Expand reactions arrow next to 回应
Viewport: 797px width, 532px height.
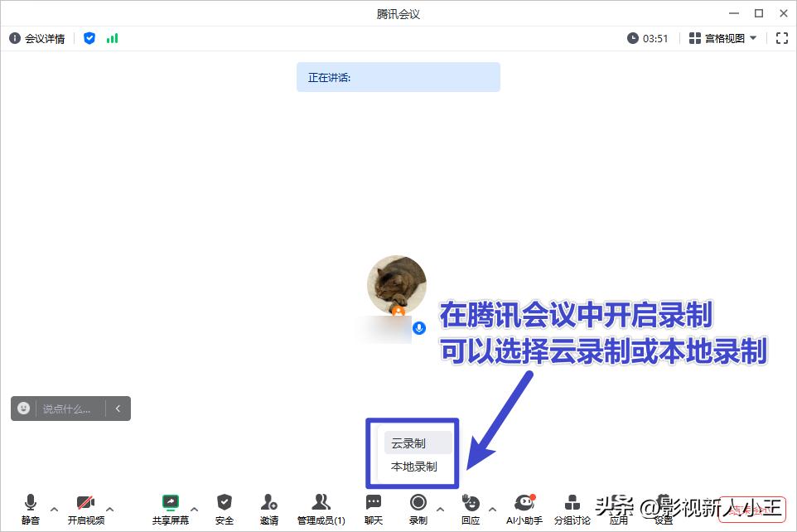pyautogui.click(x=492, y=509)
